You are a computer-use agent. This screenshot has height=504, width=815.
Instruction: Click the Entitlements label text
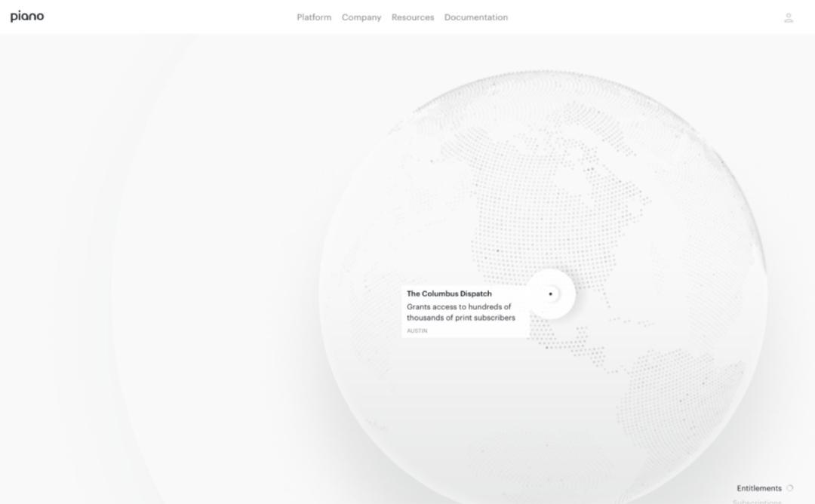coord(761,487)
